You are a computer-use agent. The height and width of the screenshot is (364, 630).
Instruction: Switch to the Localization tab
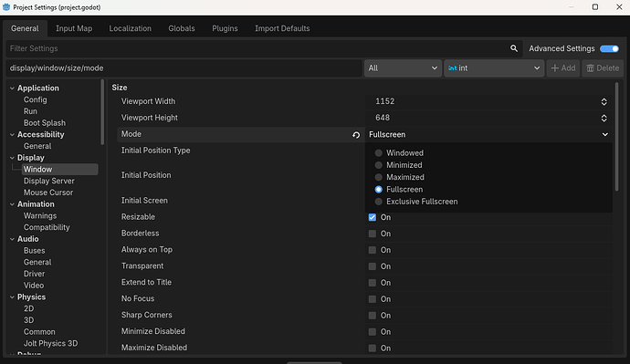[131, 28]
